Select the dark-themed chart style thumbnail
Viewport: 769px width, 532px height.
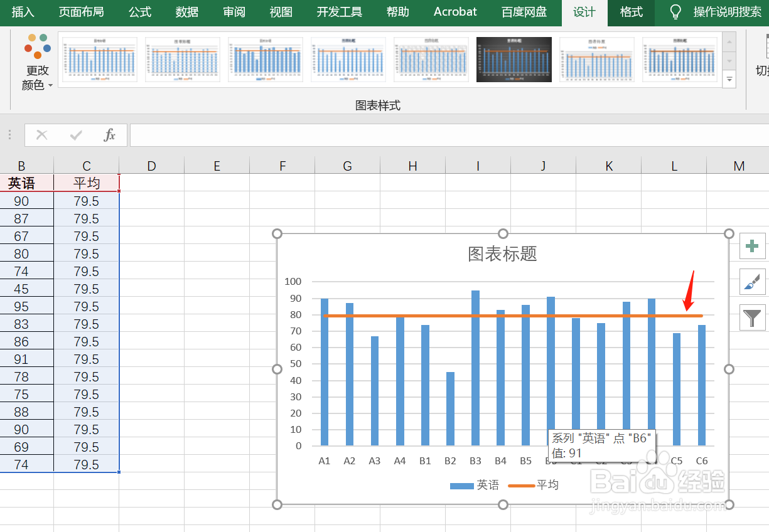[x=514, y=59]
